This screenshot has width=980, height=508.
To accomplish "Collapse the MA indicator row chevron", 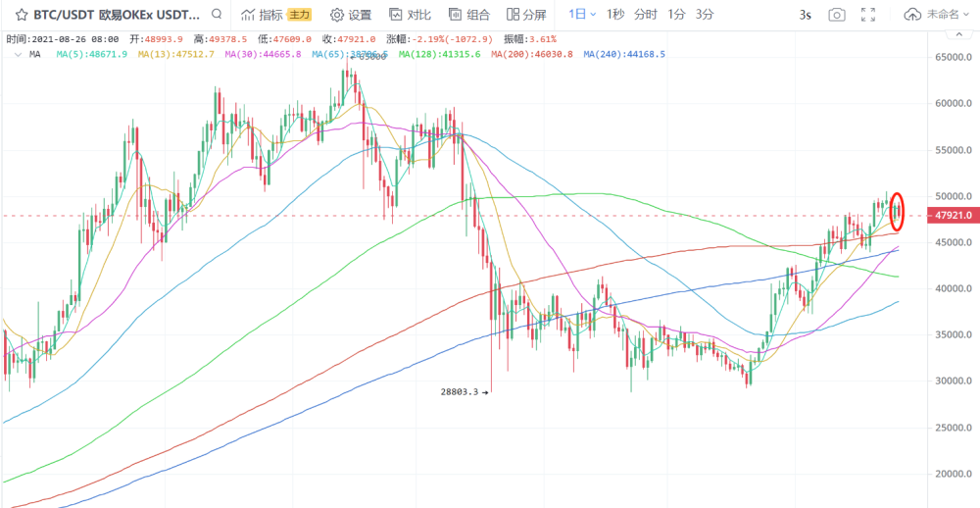I will point(19,55).
